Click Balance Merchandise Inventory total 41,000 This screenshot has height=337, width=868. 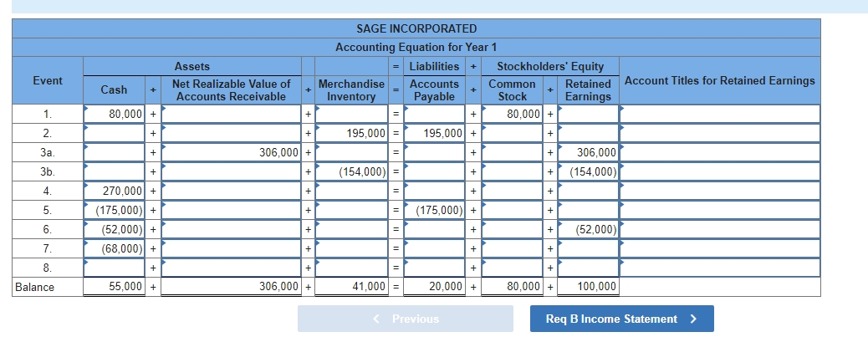(x=350, y=287)
